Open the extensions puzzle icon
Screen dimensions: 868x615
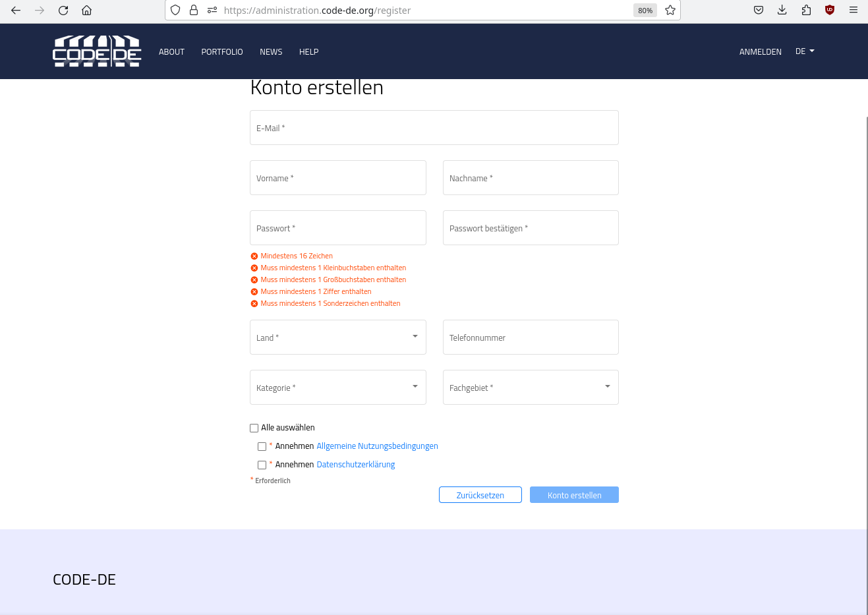coord(806,10)
